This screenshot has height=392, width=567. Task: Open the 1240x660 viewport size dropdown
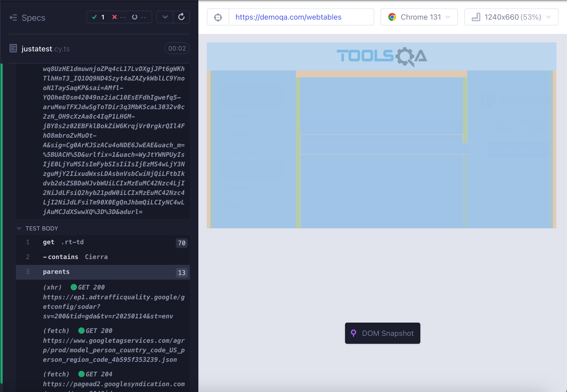[511, 17]
